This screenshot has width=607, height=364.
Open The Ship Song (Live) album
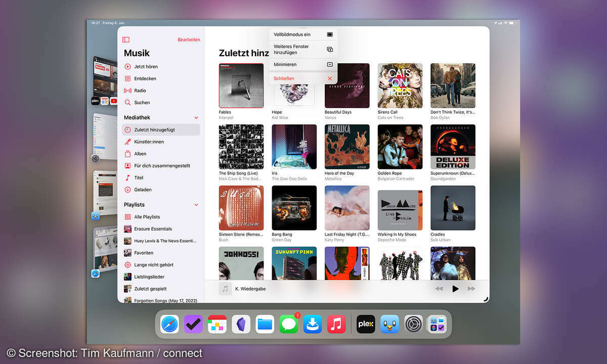click(241, 147)
